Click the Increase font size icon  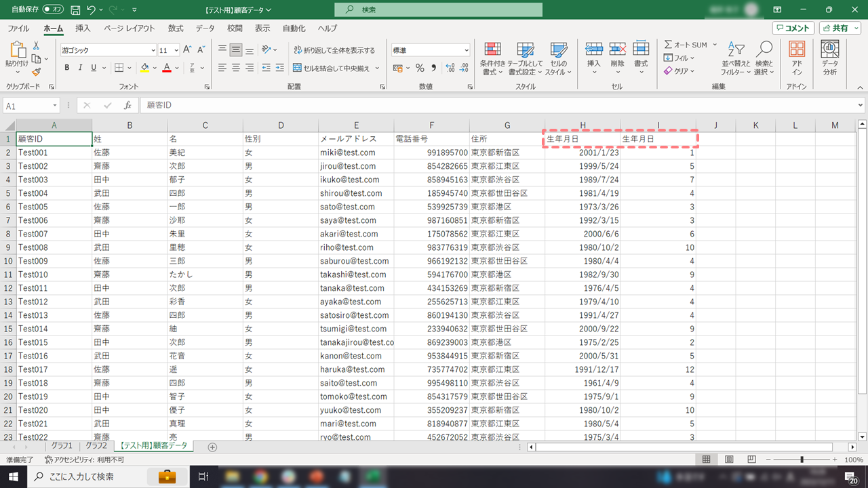point(188,50)
